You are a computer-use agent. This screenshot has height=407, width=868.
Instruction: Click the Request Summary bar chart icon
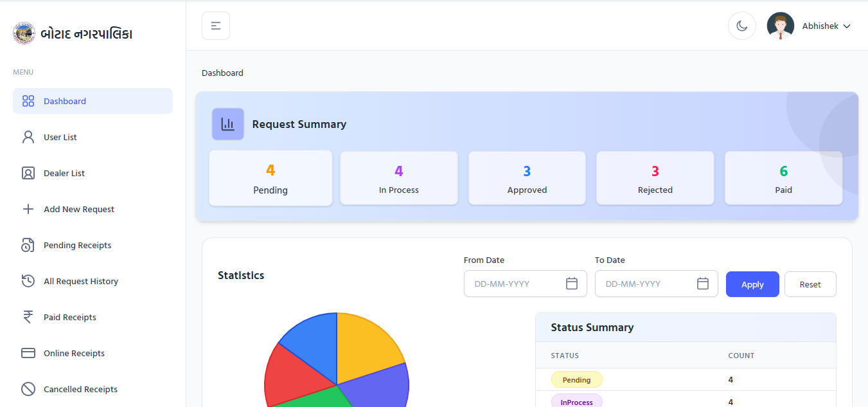tap(228, 124)
